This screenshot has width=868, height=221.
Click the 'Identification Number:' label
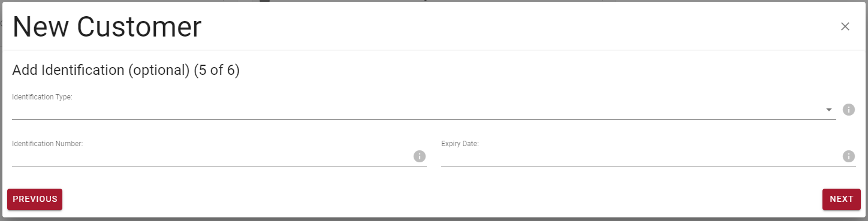point(47,144)
